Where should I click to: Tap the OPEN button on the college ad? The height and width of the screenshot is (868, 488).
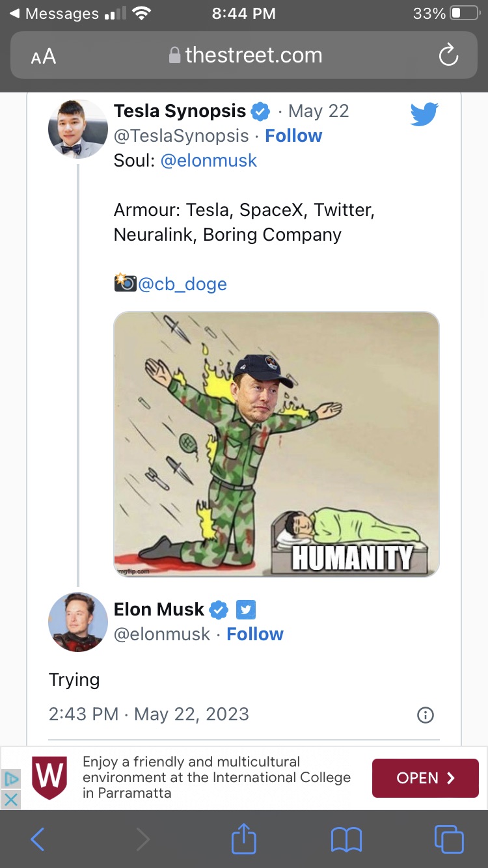click(425, 778)
